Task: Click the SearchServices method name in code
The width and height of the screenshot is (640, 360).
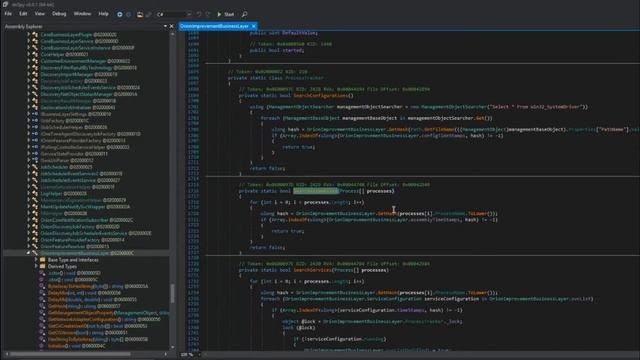Action: point(312,270)
